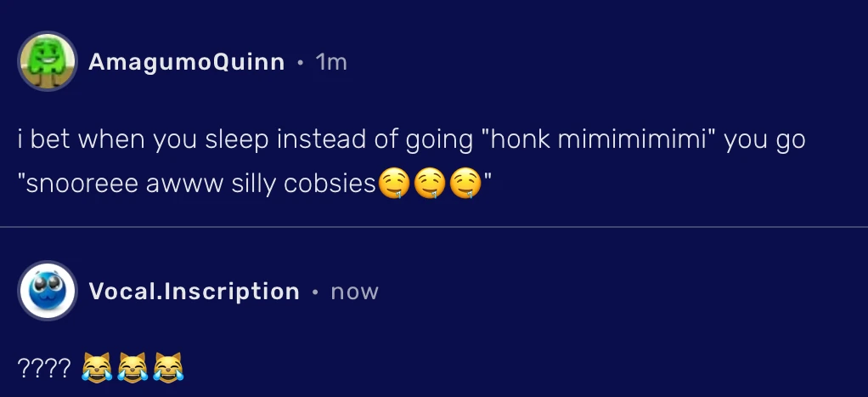Click the last crying cat emoji

point(168,369)
